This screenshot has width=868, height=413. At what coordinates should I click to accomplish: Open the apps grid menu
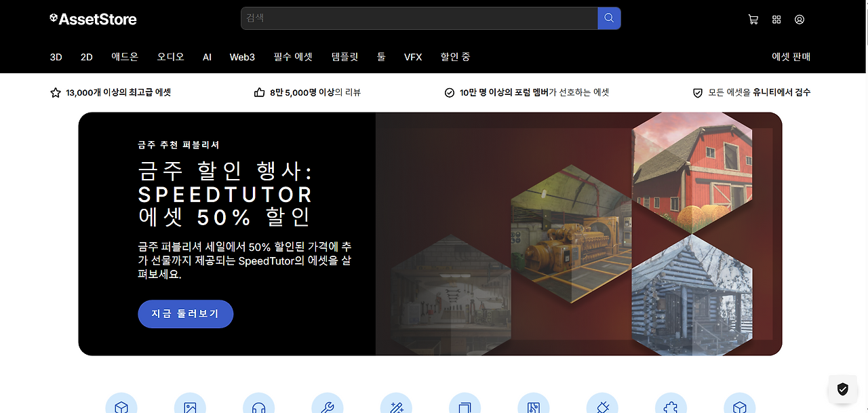776,20
